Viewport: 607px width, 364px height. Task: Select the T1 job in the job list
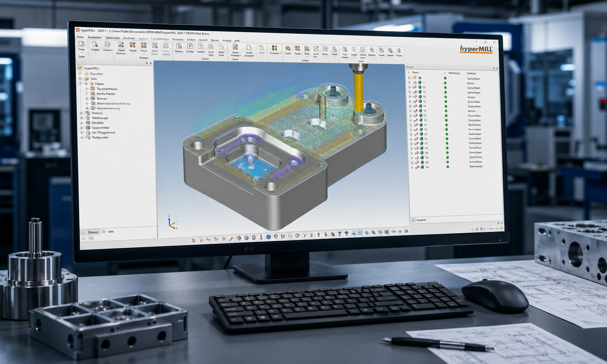pyautogui.click(x=424, y=83)
